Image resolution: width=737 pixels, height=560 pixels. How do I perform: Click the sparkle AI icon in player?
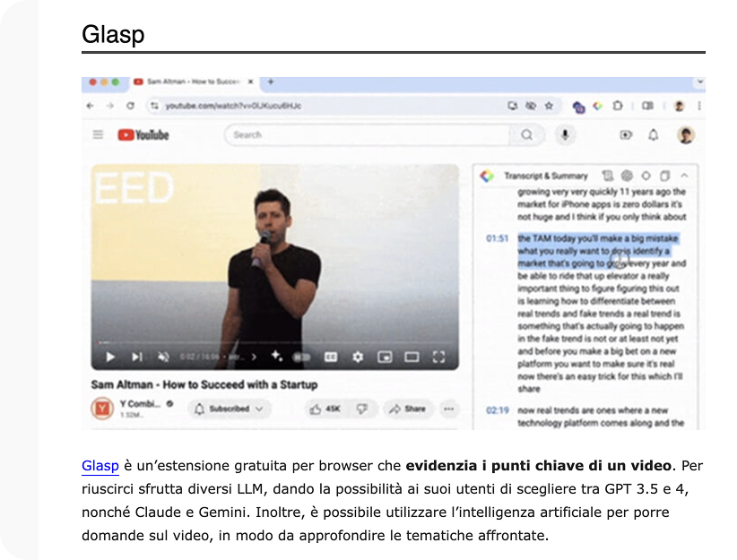click(276, 356)
